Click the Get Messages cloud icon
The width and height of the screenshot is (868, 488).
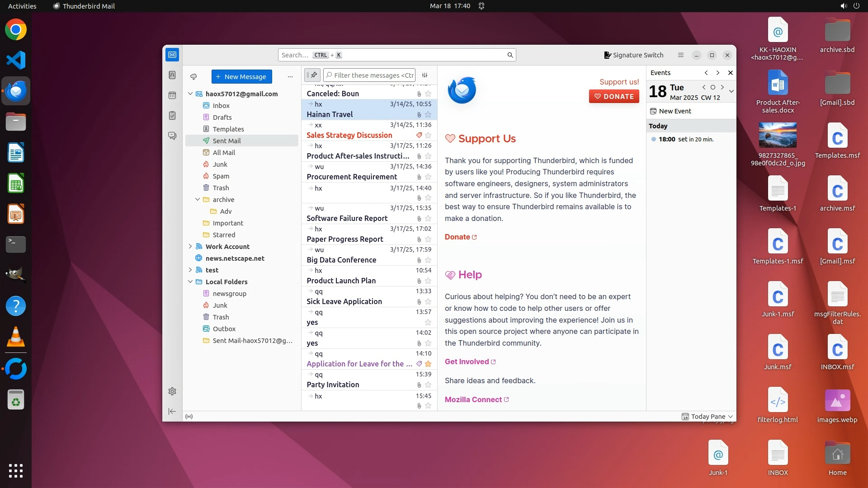tap(193, 77)
